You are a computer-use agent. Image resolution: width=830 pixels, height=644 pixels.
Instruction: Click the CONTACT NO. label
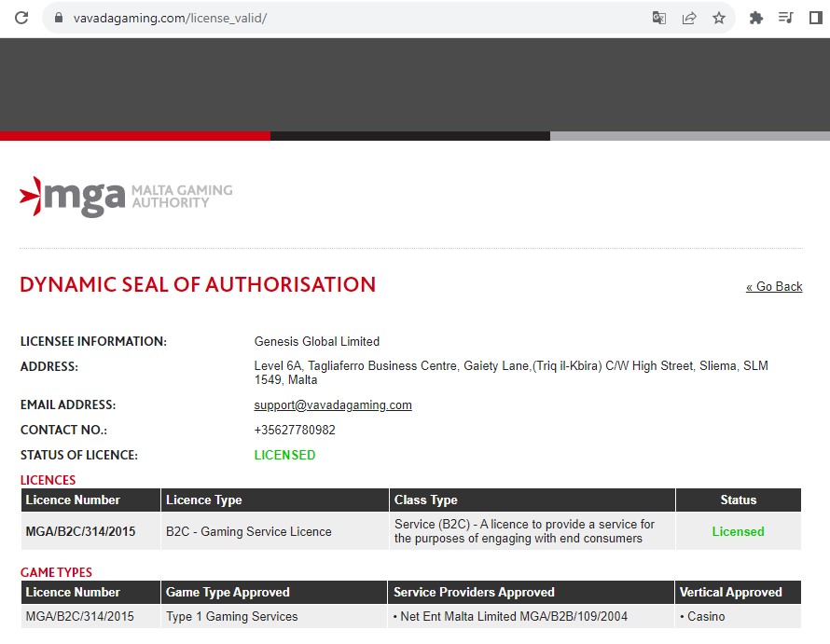point(63,430)
